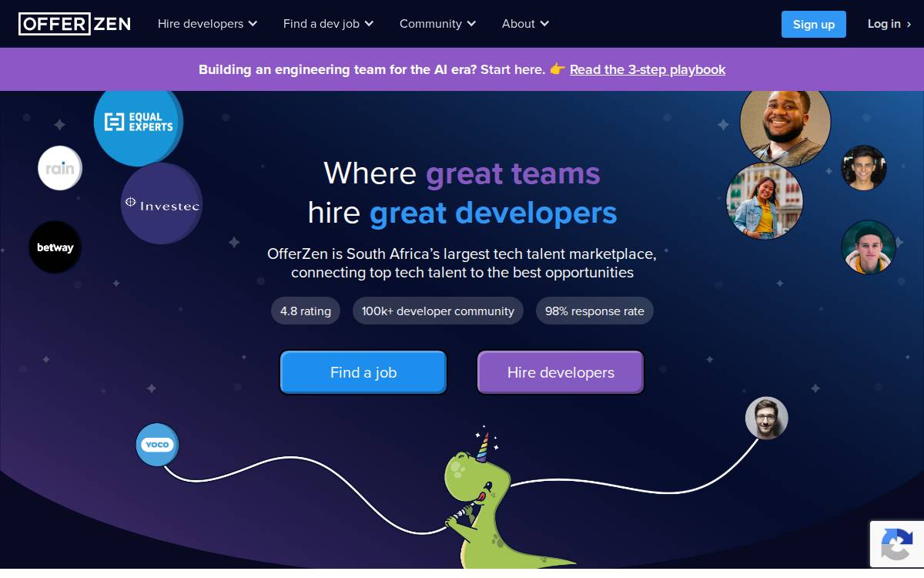924x578 pixels.
Task: Expand the About menu chevron
Action: click(544, 24)
